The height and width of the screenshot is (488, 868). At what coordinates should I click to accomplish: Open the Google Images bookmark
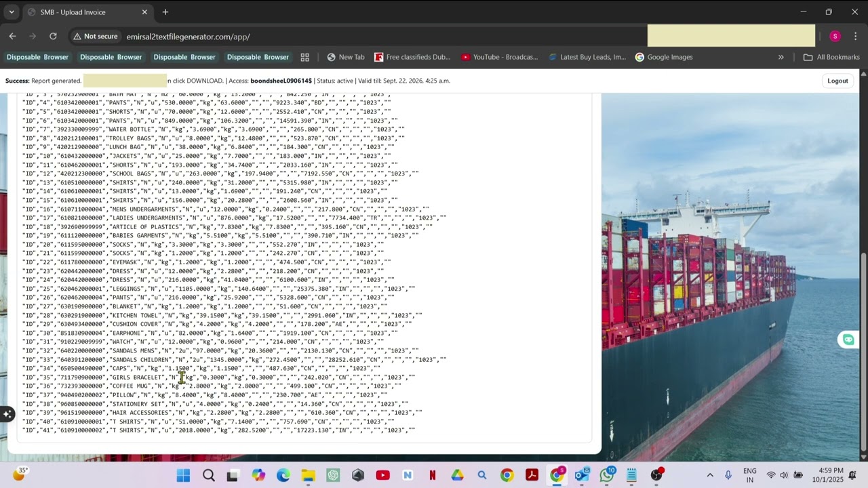(x=664, y=57)
